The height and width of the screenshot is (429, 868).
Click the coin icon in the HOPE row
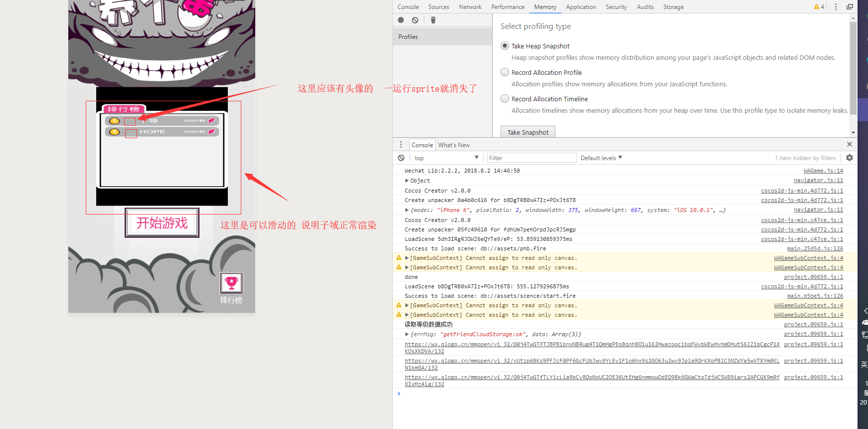tap(115, 132)
